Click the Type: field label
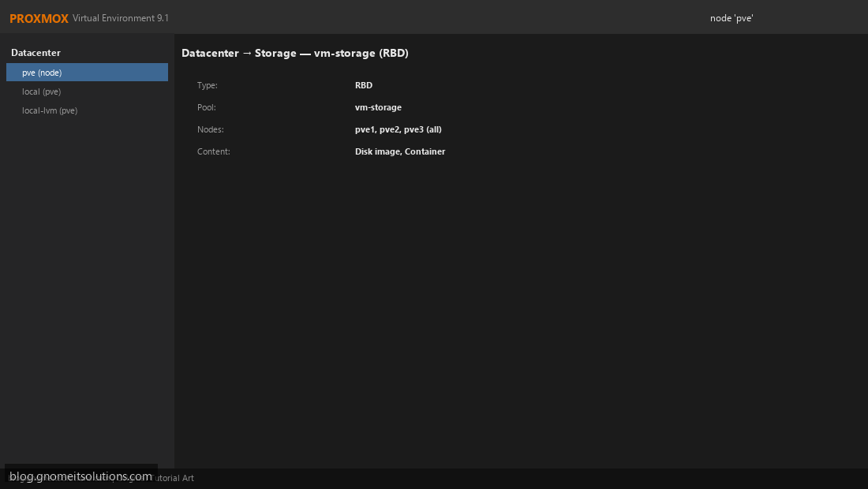Screen dimensions: 868x489 [x=207, y=85]
